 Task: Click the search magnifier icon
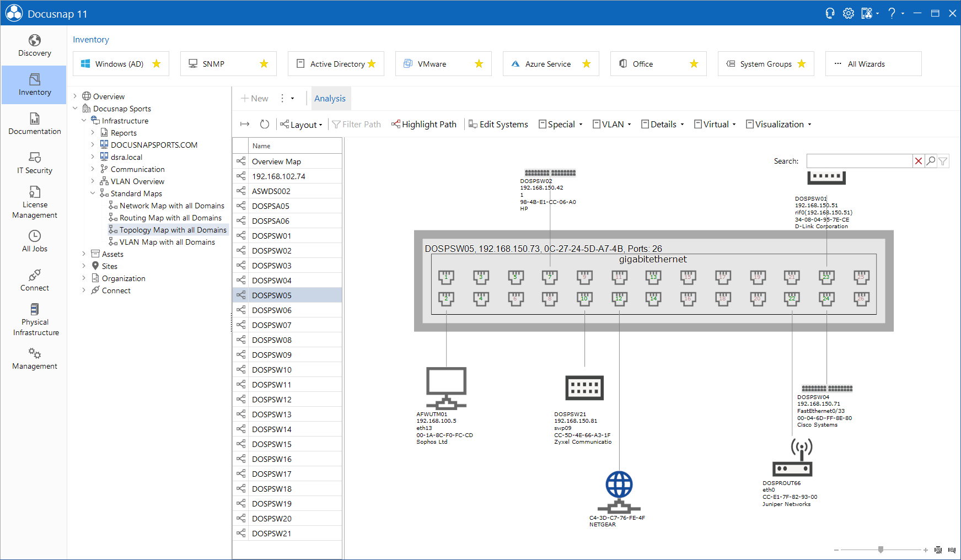931,161
